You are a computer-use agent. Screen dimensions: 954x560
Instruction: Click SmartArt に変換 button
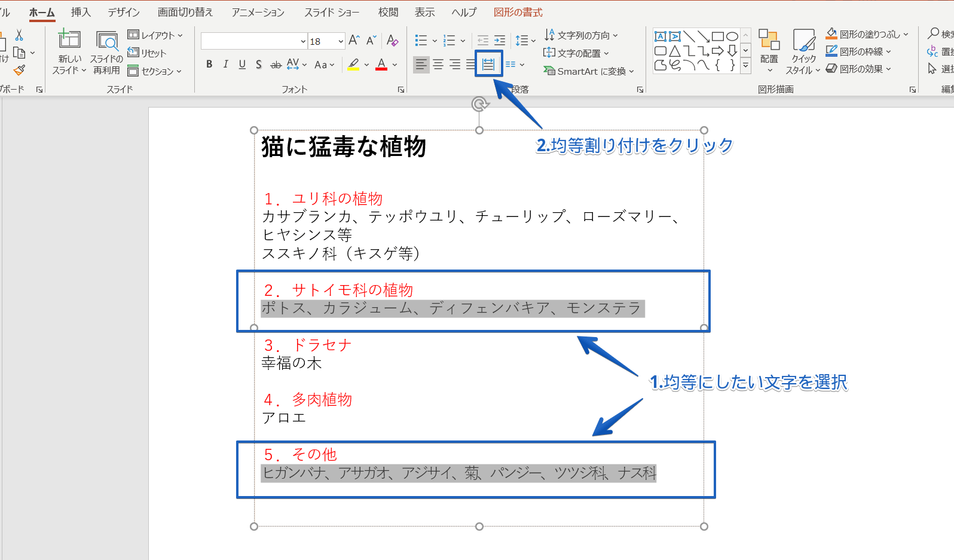point(588,71)
